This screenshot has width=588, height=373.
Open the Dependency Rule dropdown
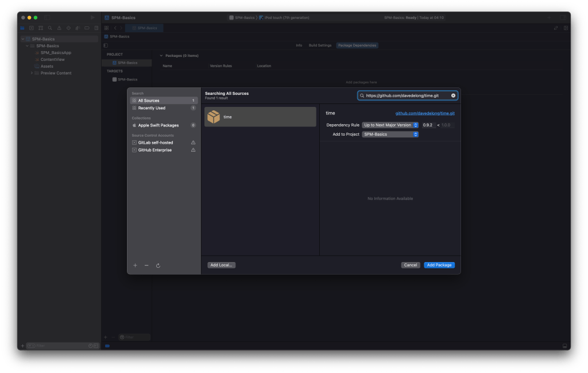coord(390,125)
